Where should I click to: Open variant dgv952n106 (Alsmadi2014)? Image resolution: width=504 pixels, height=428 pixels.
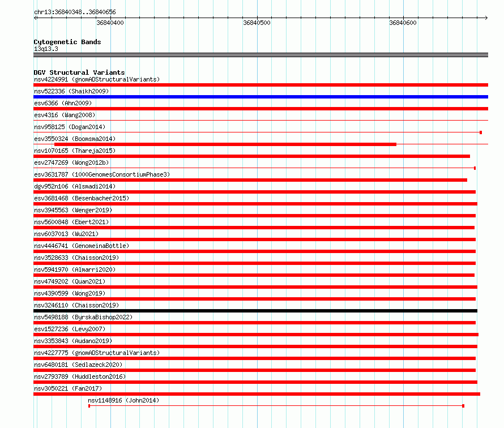tap(75, 186)
